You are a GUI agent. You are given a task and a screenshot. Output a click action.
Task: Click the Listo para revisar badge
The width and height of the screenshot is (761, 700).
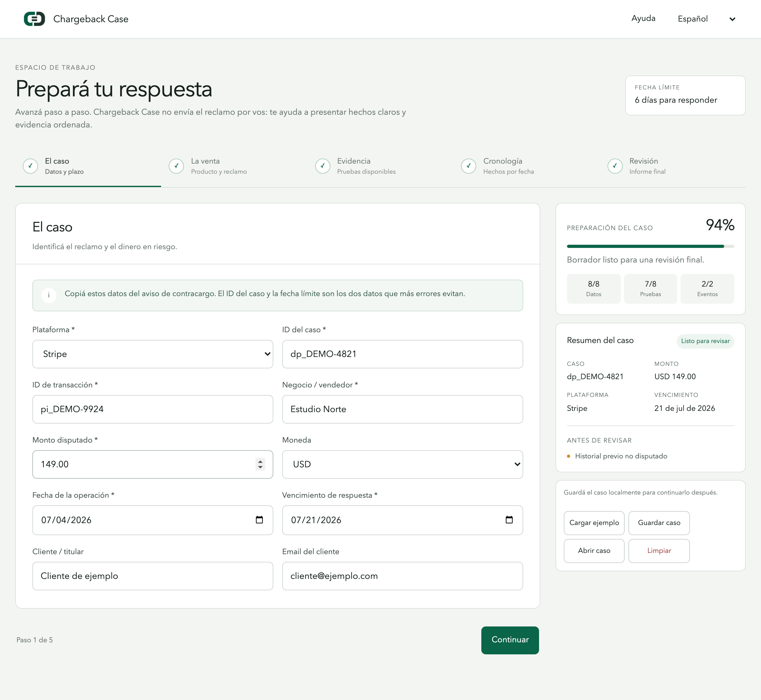705,341
